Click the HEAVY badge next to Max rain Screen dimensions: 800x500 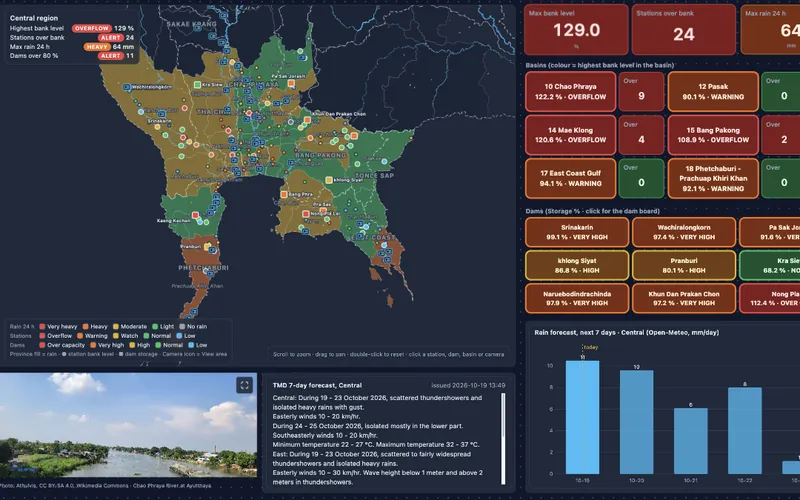pyautogui.click(x=97, y=47)
